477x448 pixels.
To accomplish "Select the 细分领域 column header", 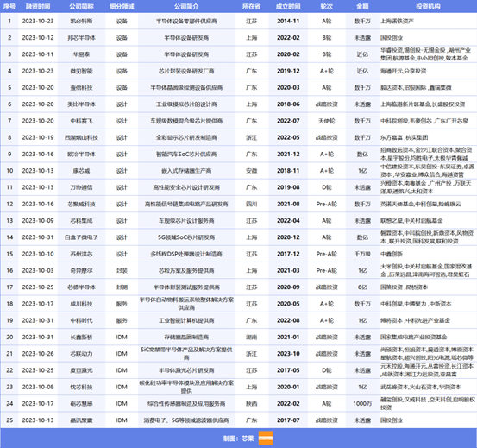I will tap(122, 6).
